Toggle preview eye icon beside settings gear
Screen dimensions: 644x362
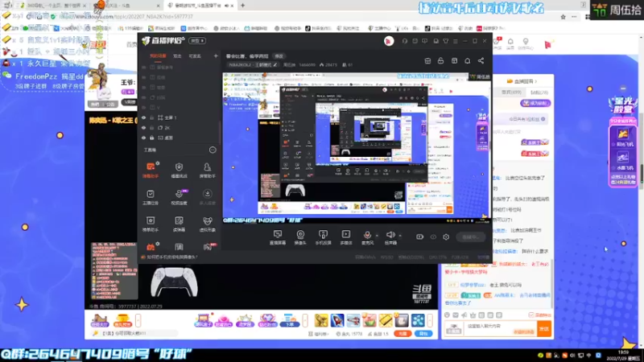(433, 237)
